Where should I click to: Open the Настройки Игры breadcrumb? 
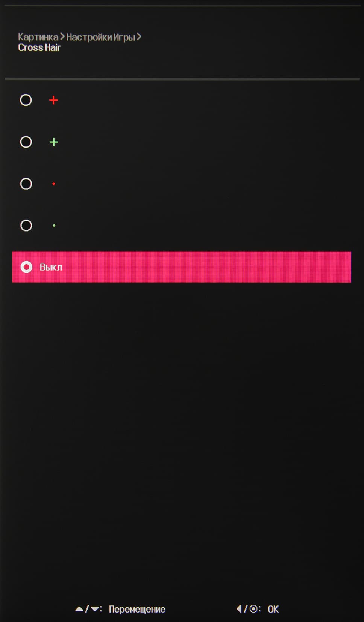100,37
